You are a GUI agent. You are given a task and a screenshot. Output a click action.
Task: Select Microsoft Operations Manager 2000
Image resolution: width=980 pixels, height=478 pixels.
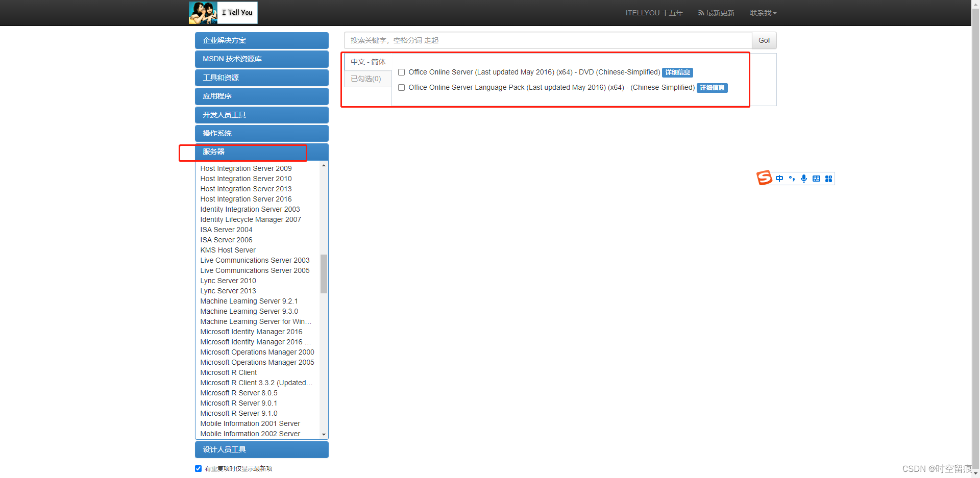point(257,352)
